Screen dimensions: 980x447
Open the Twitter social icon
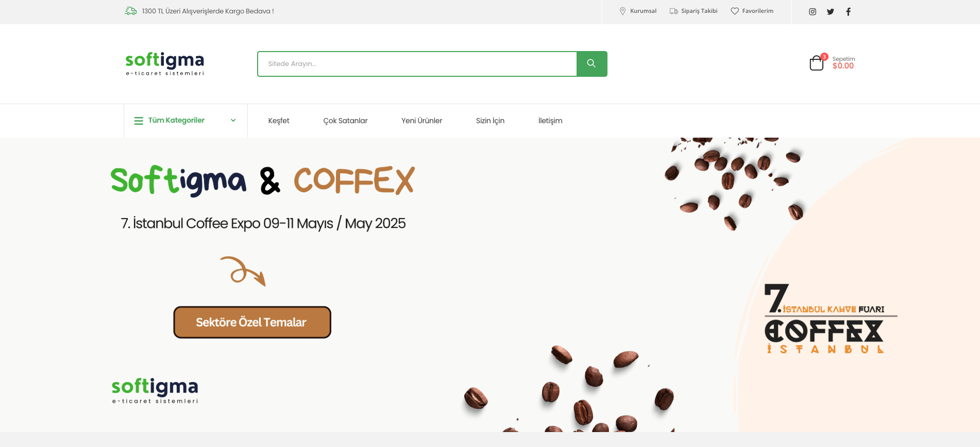pos(831,12)
